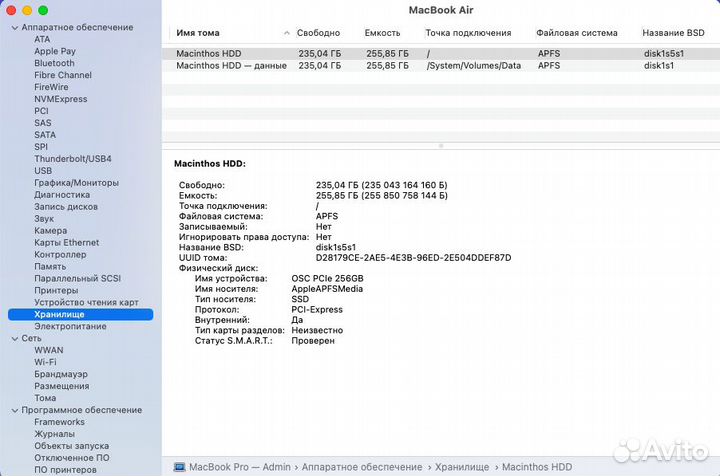720x476 pixels.
Task: Sort the table by Свободно column
Action: 318,33
